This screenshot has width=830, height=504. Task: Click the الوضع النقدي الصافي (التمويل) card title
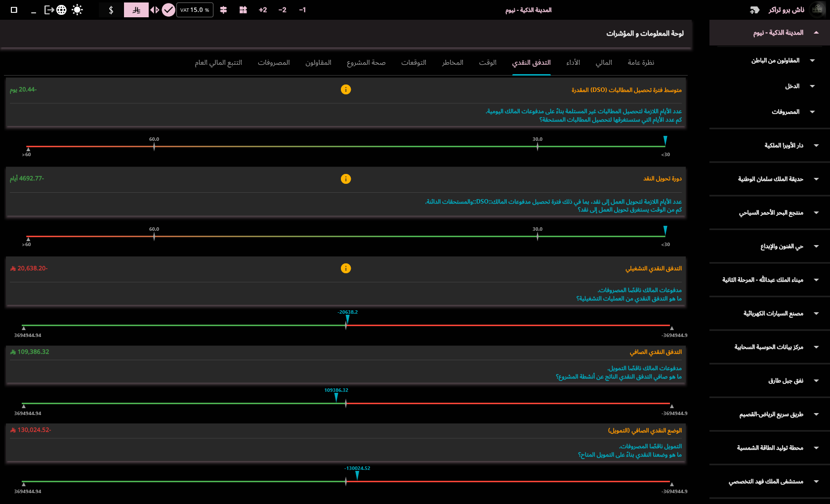pos(645,430)
